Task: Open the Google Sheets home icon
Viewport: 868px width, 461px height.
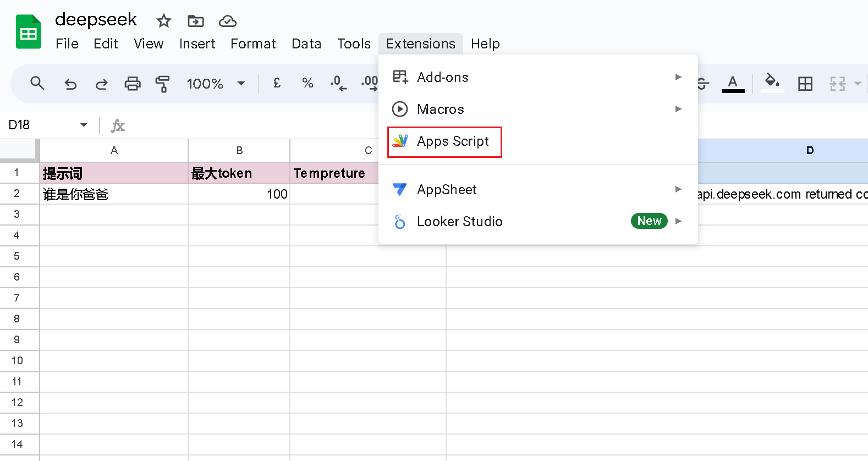Action: (28, 32)
